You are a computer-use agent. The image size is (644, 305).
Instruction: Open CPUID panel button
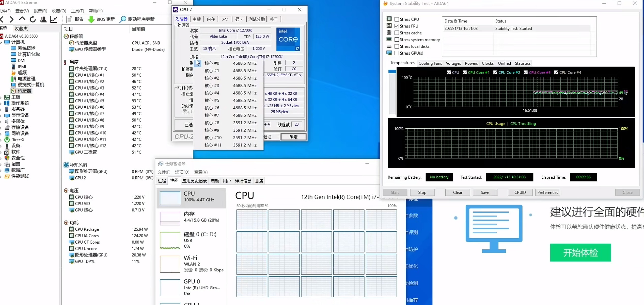point(520,192)
